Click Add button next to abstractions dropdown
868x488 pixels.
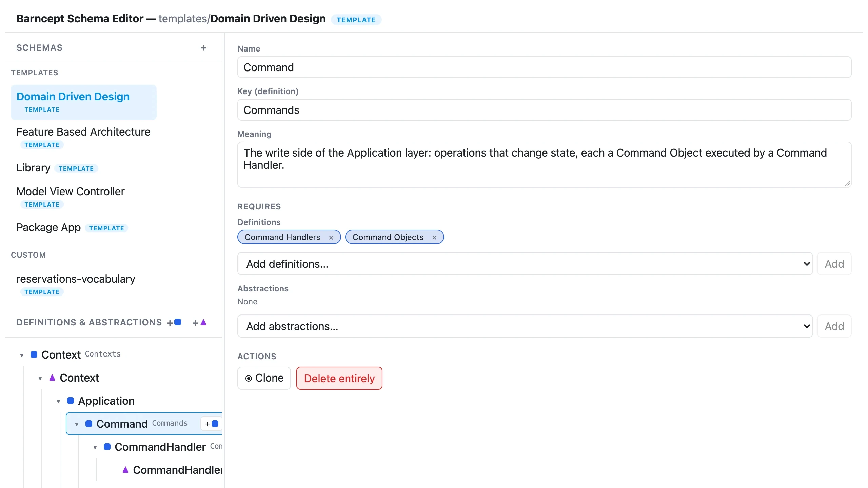click(834, 326)
